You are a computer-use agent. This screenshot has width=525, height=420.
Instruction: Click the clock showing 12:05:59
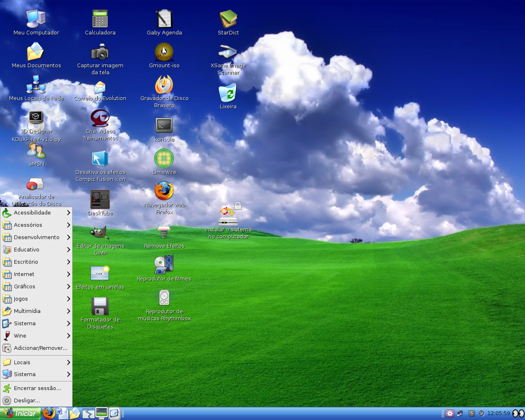(499, 413)
